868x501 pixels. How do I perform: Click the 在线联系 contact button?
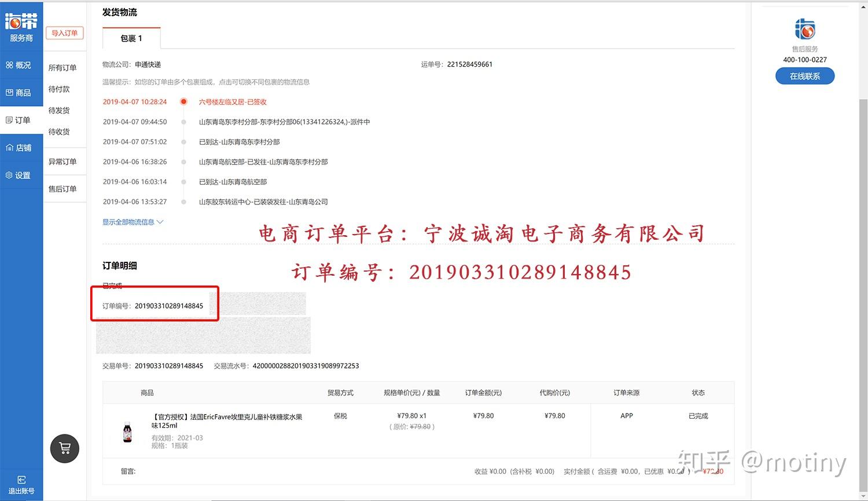pos(805,76)
